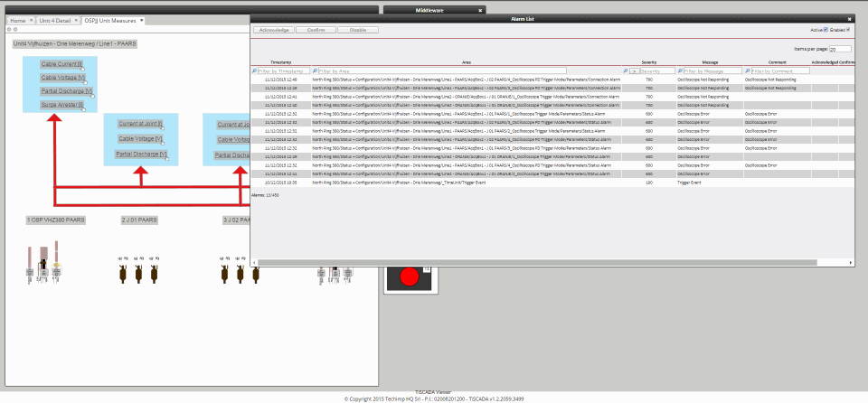This screenshot has width=868, height=403.
Task: Click the red circle indicator thumbnail
Action: coord(410,277)
